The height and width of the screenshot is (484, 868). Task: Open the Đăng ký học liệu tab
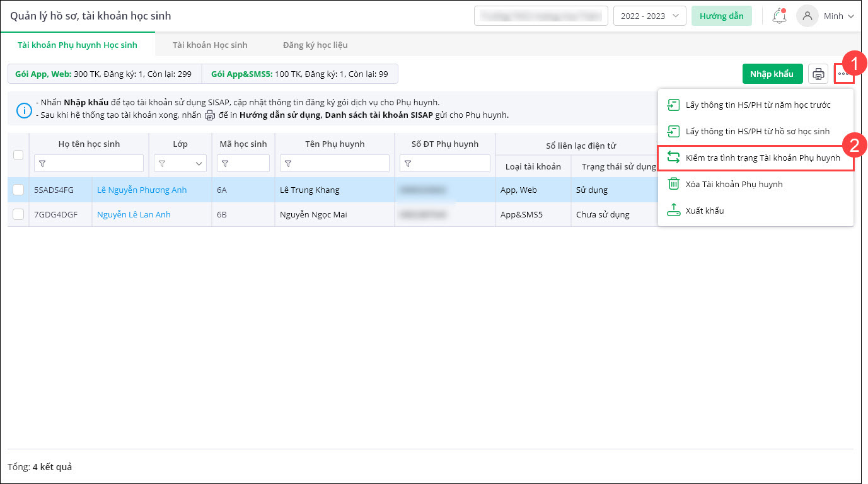point(315,45)
